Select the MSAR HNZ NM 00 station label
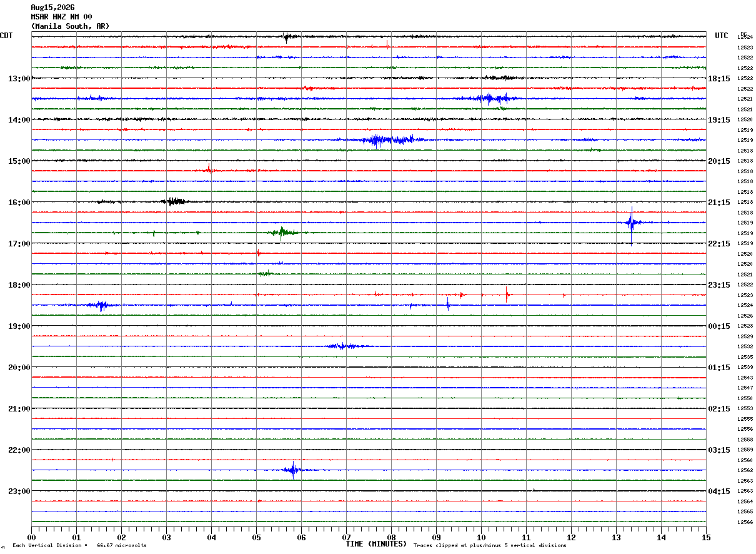Image resolution: width=756 pixels, height=554 pixels. click(x=61, y=17)
